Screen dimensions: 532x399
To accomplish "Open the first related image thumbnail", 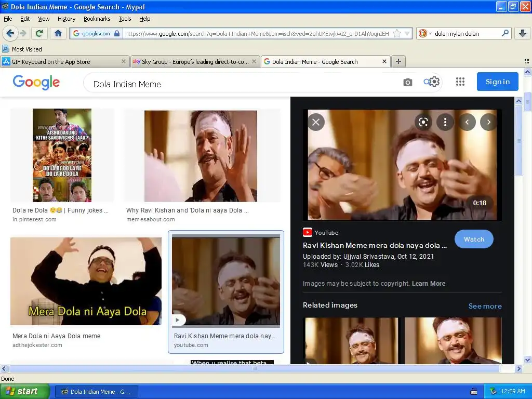I will click(x=352, y=341).
